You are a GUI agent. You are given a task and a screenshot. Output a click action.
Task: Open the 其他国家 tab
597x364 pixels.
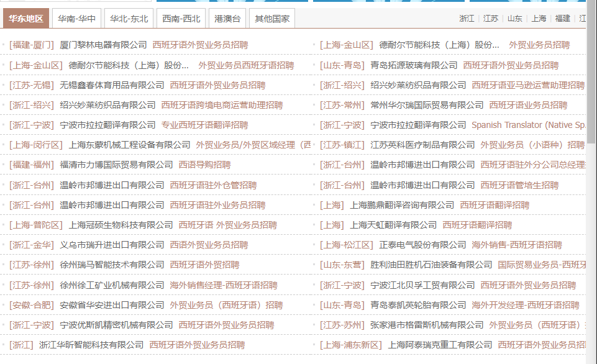(272, 19)
